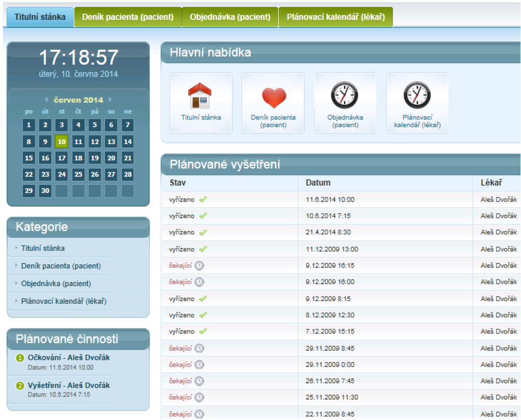Click Plánovací kalendář (lékař) in Kategorie list
The height and width of the screenshot is (420, 521).
pos(64,301)
